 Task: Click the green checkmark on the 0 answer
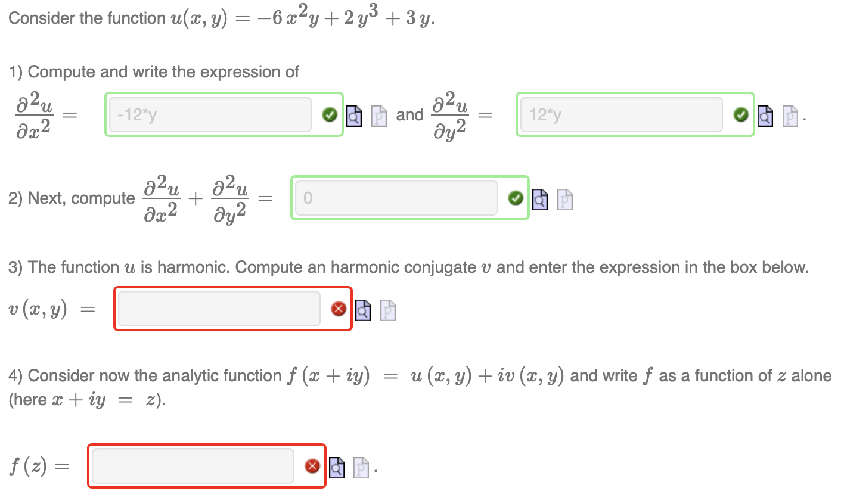pyautogui.click(x=516, y=198)
